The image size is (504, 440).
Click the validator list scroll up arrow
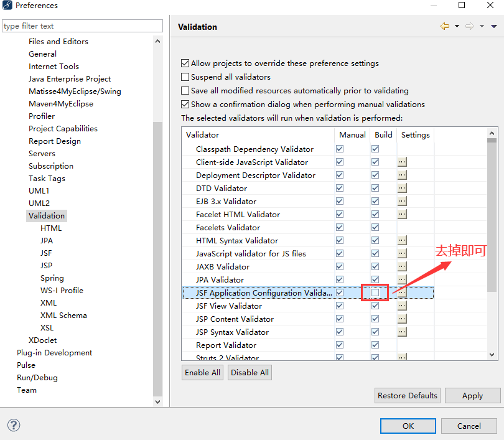492,133
